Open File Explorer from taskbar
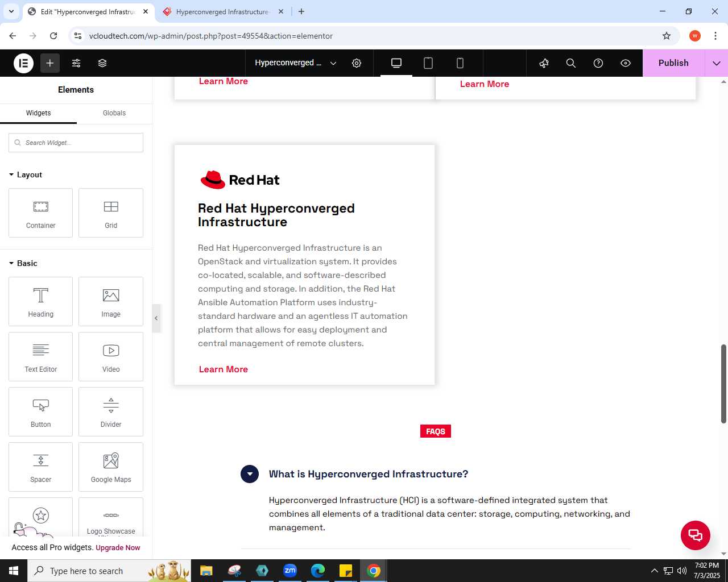This screenshot has height=582, width=728. pyautogui.click(x=206, y=571)
